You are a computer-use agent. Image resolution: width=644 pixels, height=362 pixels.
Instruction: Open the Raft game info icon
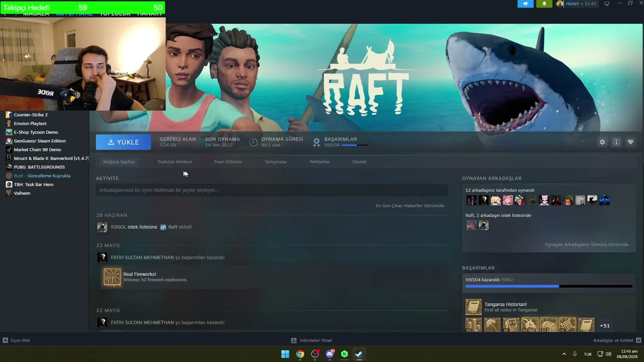[616, 142]
